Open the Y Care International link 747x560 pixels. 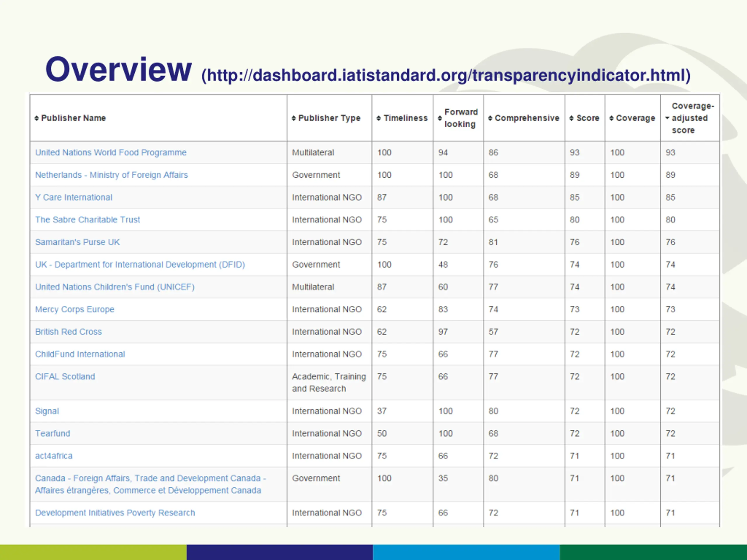pyautogui.click(x=74, y=197)
